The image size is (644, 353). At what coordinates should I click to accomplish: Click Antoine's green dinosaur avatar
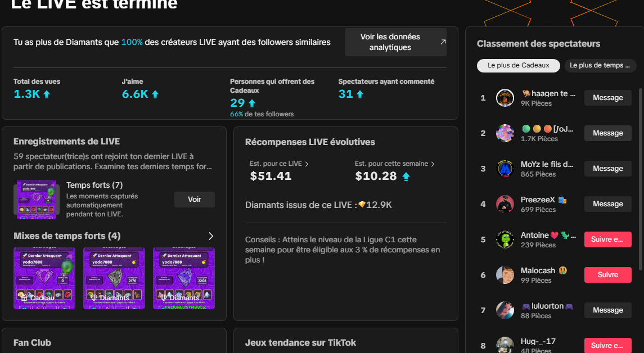coord(505,239)
